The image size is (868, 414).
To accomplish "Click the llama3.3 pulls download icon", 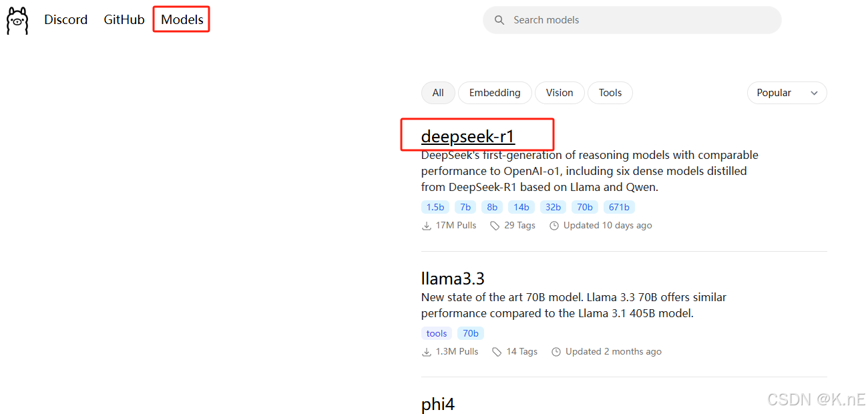I will pyautogui.click(x=427, y=352).
